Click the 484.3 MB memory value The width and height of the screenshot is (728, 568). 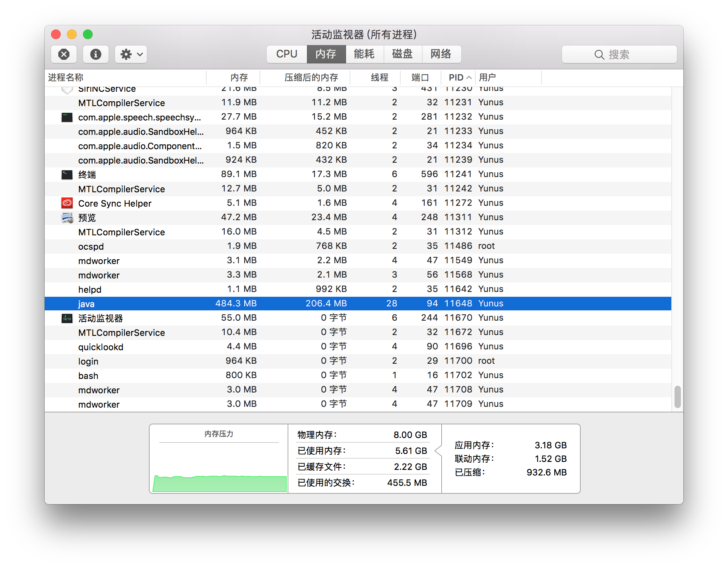click(x=236, y=304)
